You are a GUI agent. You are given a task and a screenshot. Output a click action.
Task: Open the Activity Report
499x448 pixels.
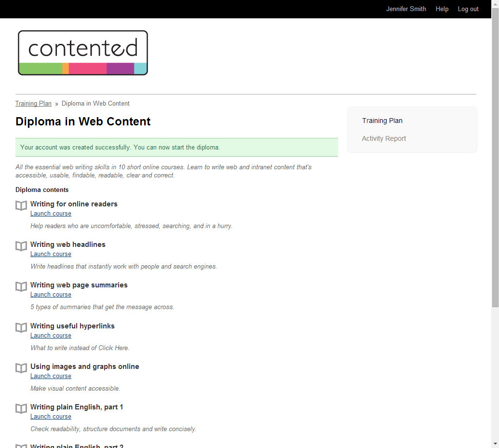(x=384, y=138)
